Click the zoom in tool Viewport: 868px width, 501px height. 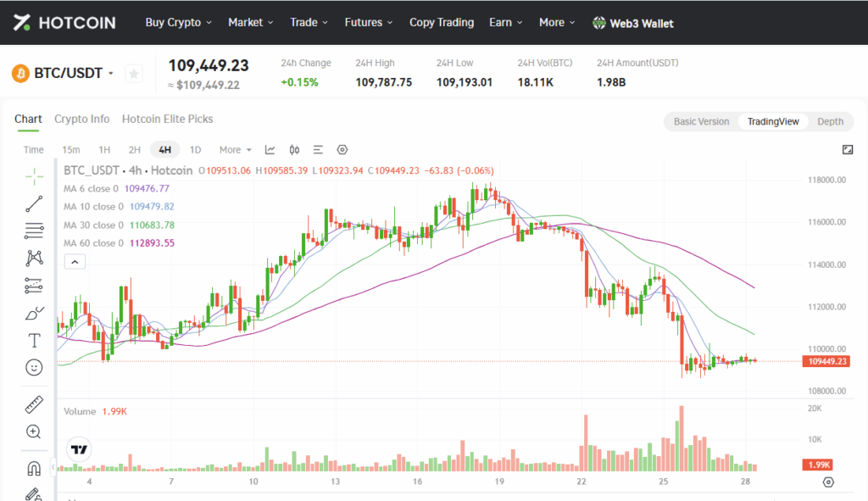[34, 431]
